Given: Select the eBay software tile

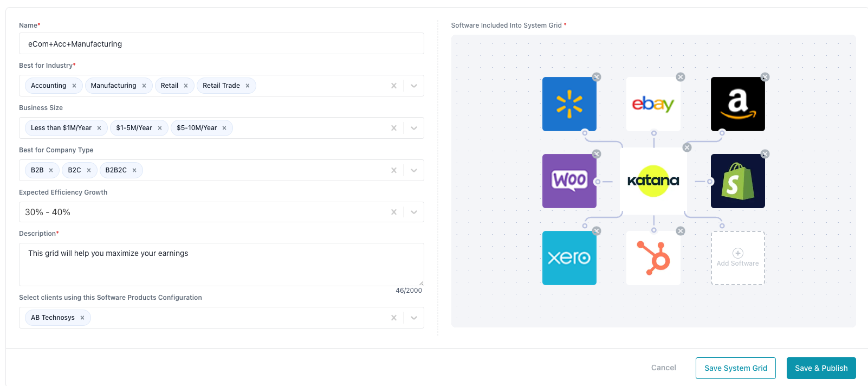Looking at the screenshot, I should (653, 104).
